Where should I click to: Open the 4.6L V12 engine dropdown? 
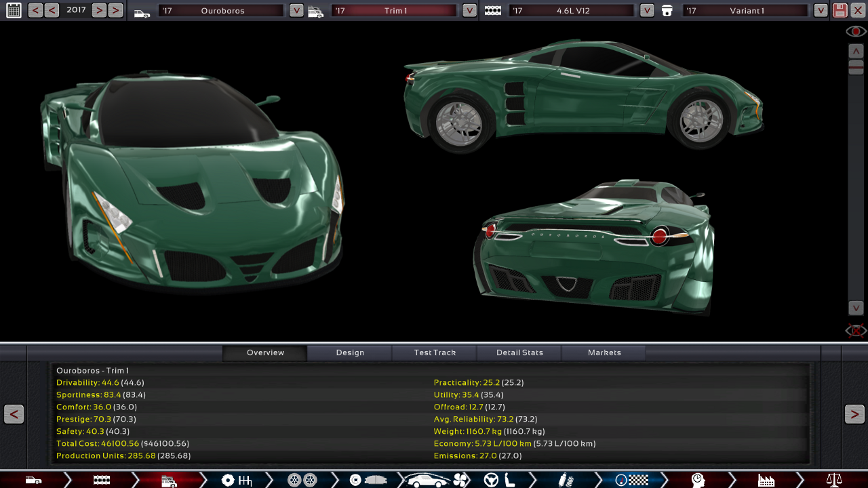click(x=647, y=10)
